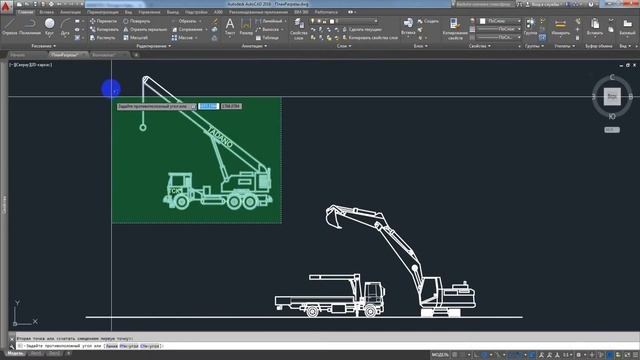Click the Линия command line option
Image resolution: width=640 pixels, height=360 pixels.
pyautogui.click(x=111, y=346)
